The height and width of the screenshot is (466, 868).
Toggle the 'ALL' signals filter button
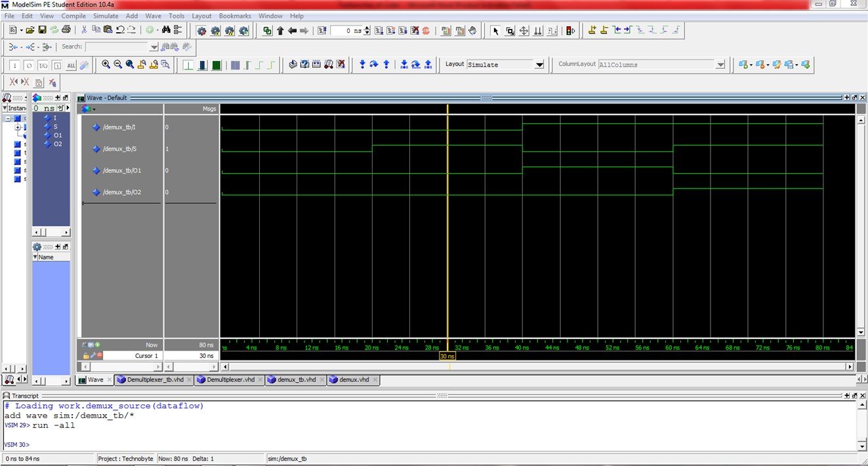(72, 65)
